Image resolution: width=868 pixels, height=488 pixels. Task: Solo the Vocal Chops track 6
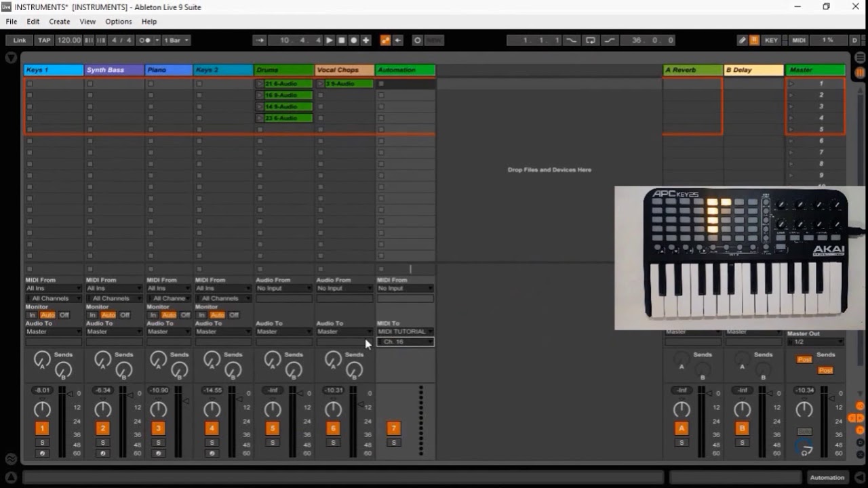[x=332, y=443]
